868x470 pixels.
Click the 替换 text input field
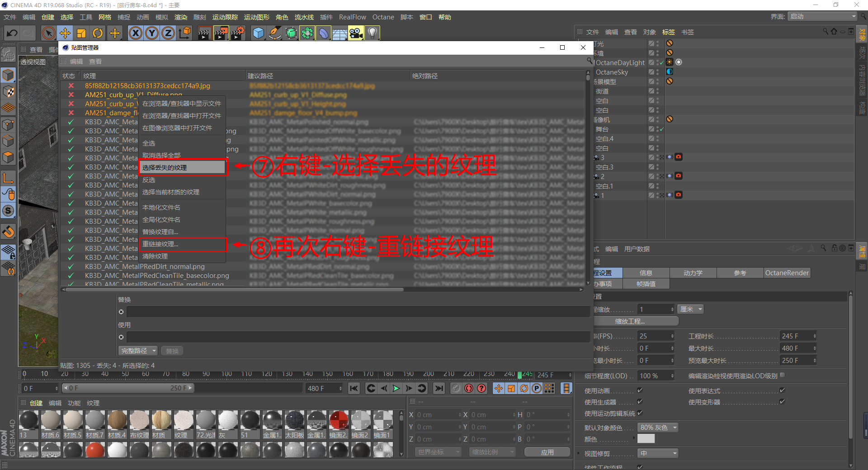pos(358,312)
